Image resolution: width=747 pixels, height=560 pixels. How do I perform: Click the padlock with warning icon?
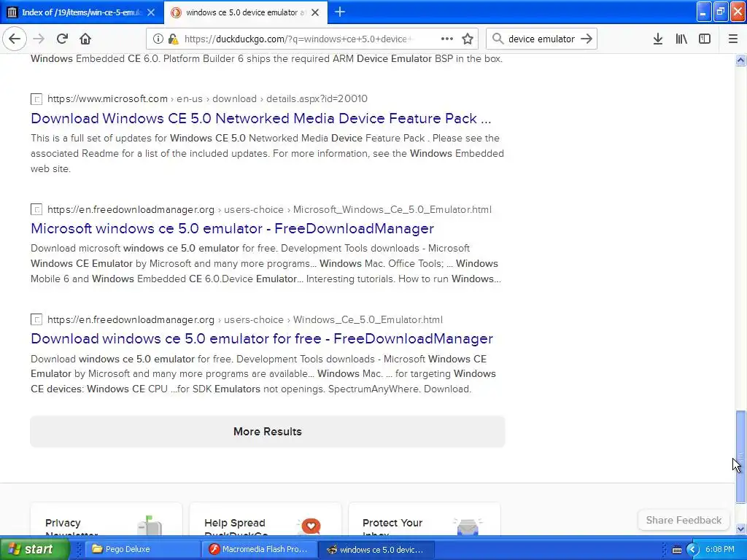pos(174,39)
